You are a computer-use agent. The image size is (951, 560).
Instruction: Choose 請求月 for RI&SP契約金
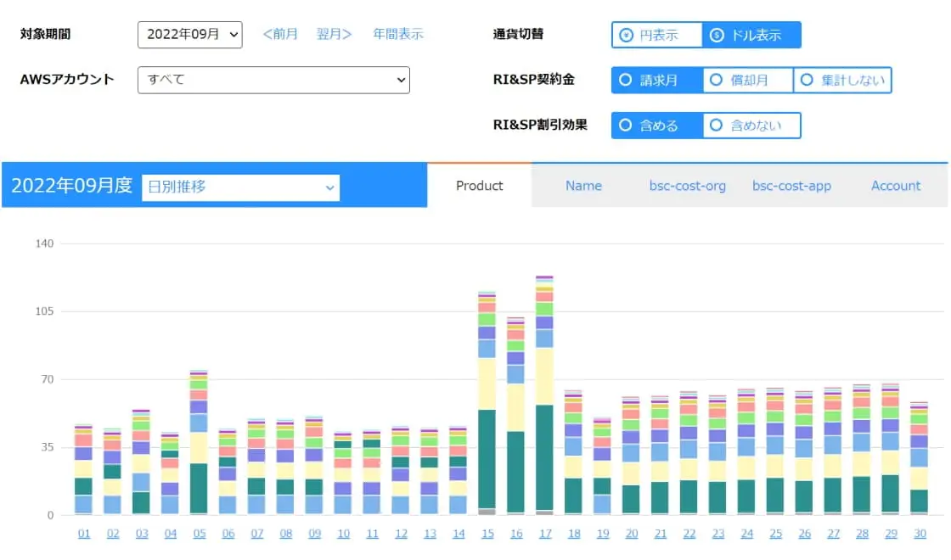point(657,80)
